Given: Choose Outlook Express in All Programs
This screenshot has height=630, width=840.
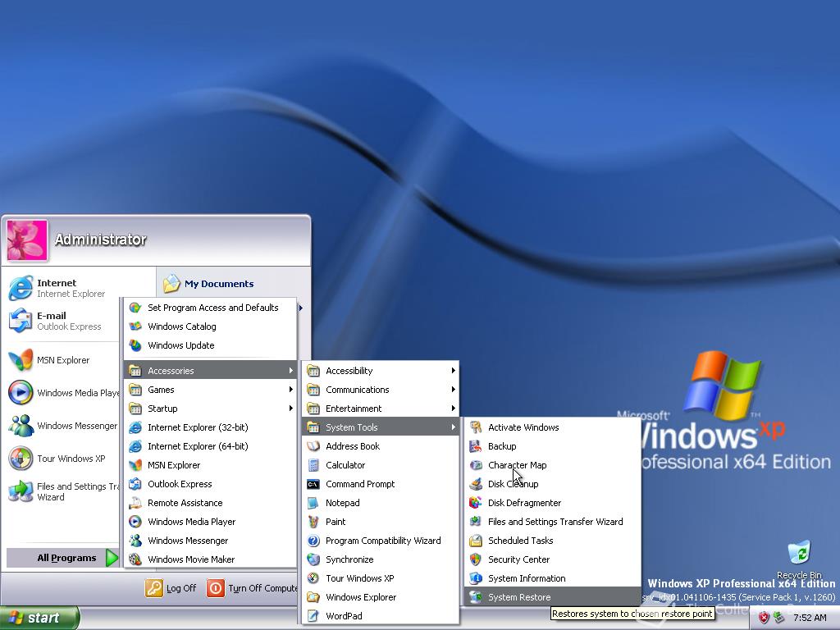Looking at the screenshot, I should (x=211, y=484).
